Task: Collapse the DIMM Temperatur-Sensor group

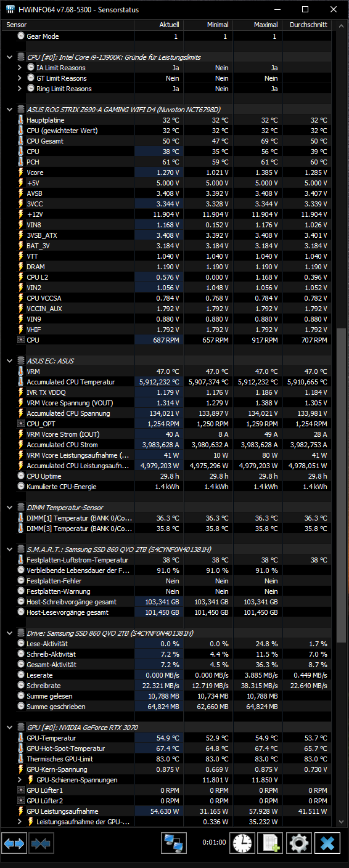Action: click(10, 508)
